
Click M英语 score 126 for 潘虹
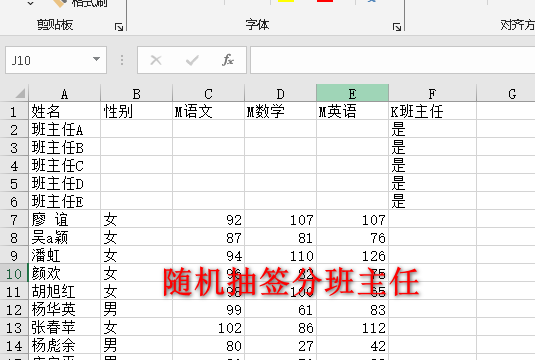coord(352,256)
